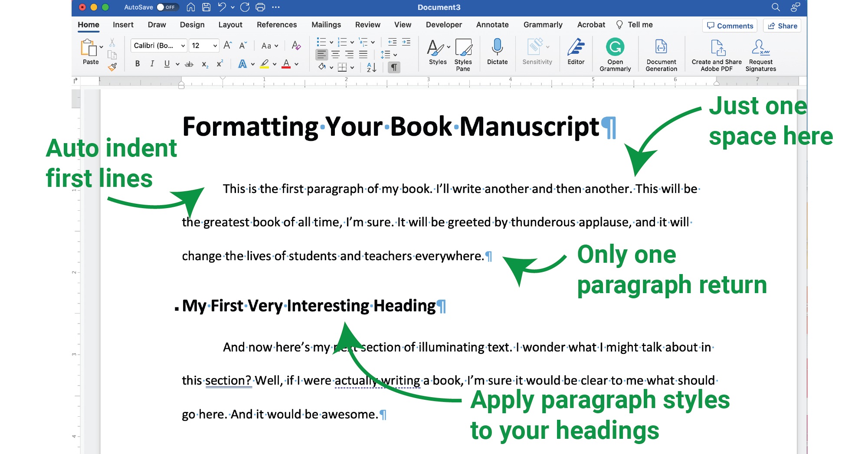
Task: Click Request Signatures
Action: point(761,55)
